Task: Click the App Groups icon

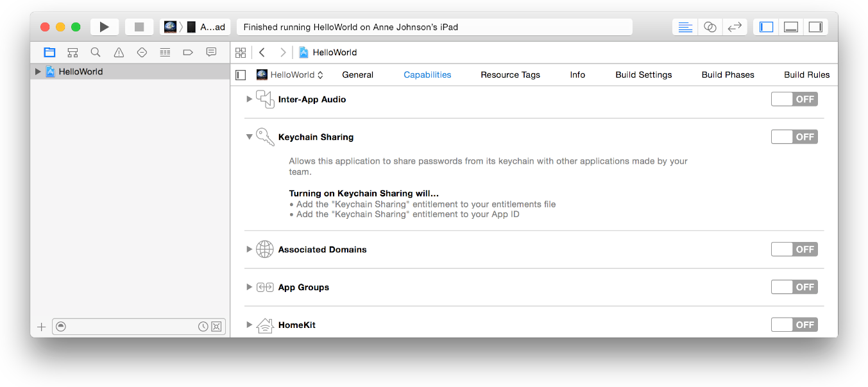Action: click(x=265, y=287)
